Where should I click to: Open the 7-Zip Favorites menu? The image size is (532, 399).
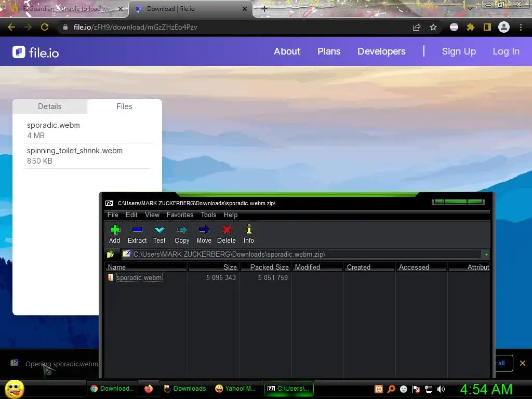point(180,215)
